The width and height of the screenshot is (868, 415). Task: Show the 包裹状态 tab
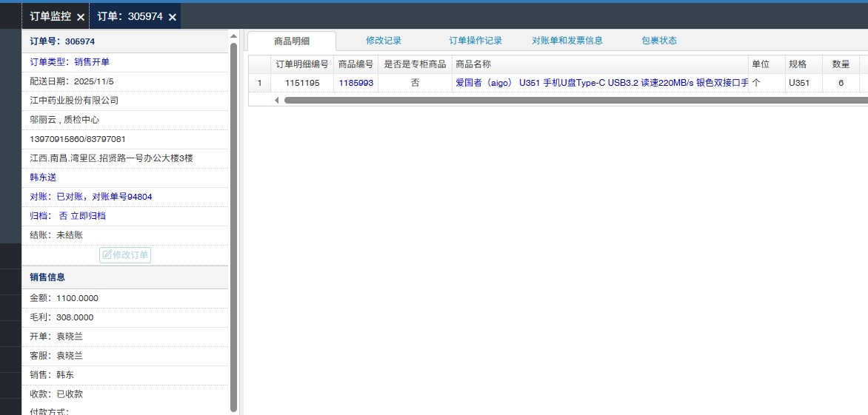click(x=658, y=41)
